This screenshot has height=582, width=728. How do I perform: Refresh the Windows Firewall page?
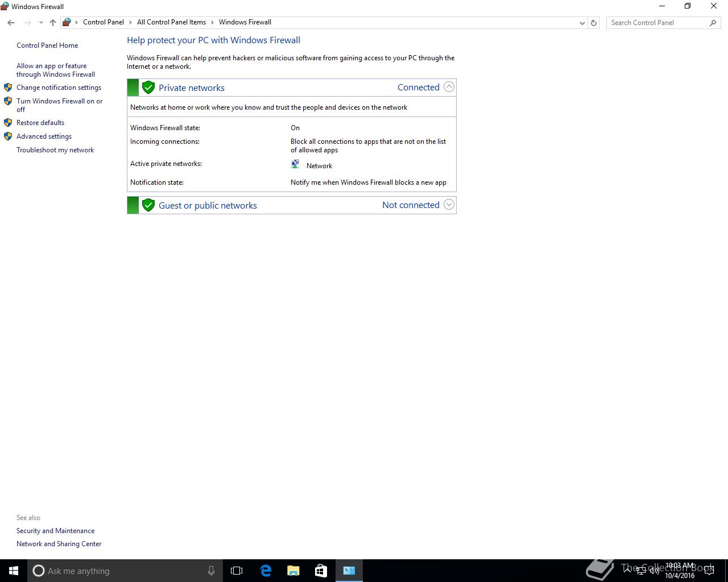coord(594,23)
